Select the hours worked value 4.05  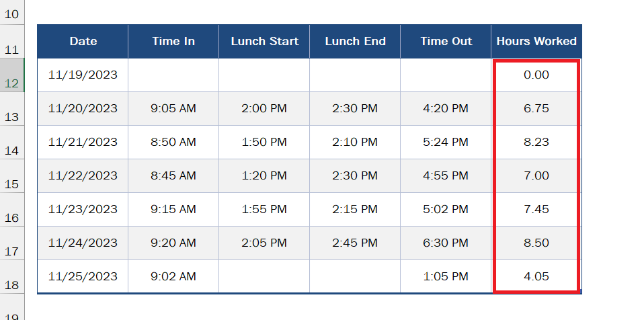coord(536,276)
